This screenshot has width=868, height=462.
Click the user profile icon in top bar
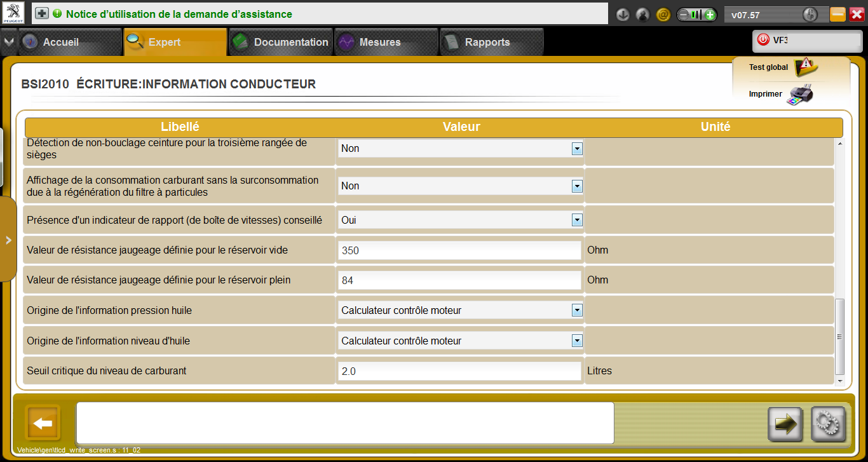(x=642, y=14)
